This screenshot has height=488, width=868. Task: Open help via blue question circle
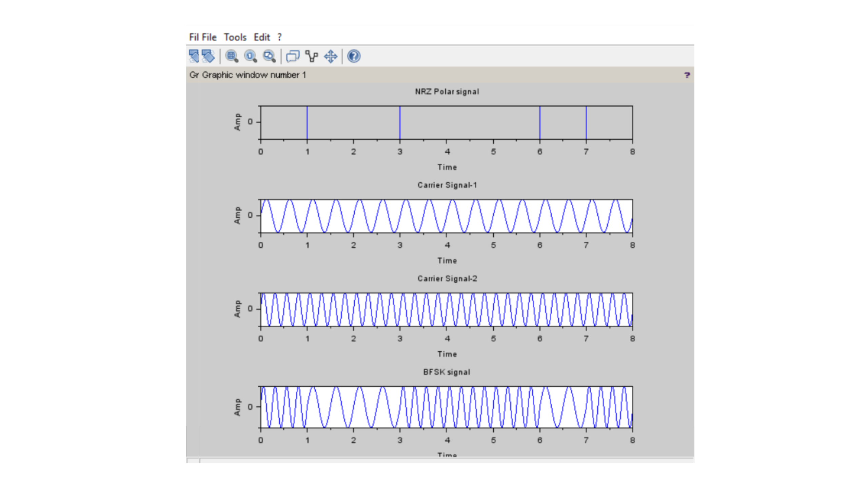click(354, 56)
